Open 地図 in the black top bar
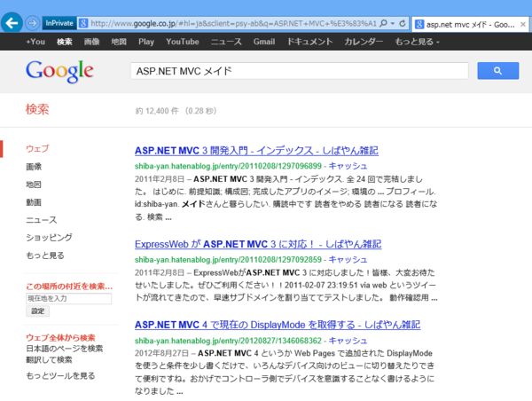Screen dimensions: 532x401 [119, 42]
